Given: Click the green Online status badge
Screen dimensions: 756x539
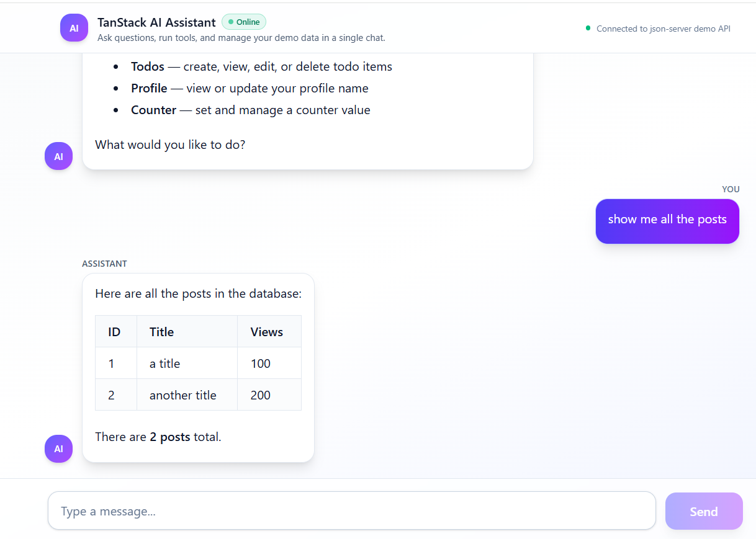Looking at the screenshot, I should (244, 22).
